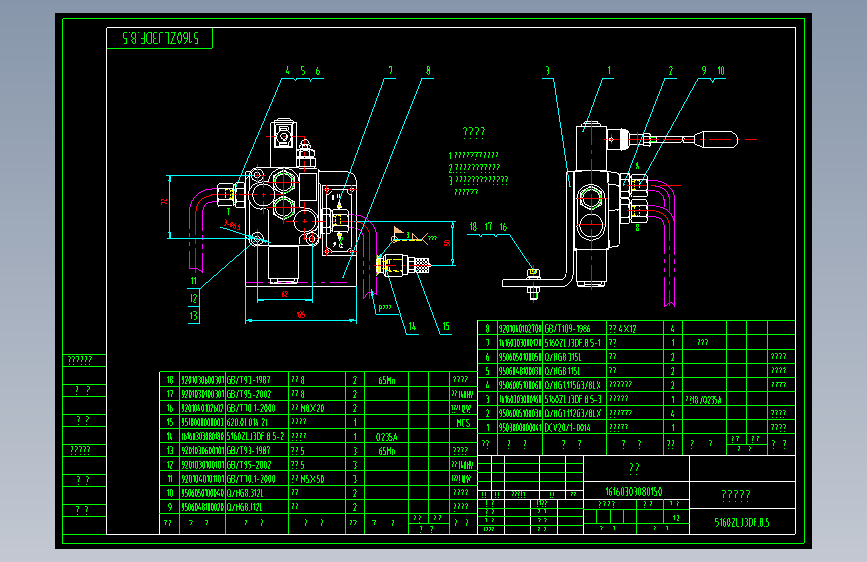This screenshot has width=867, height=562.
Task: Click sheet count 12 in title block
Action: click(x=676, y=518)
